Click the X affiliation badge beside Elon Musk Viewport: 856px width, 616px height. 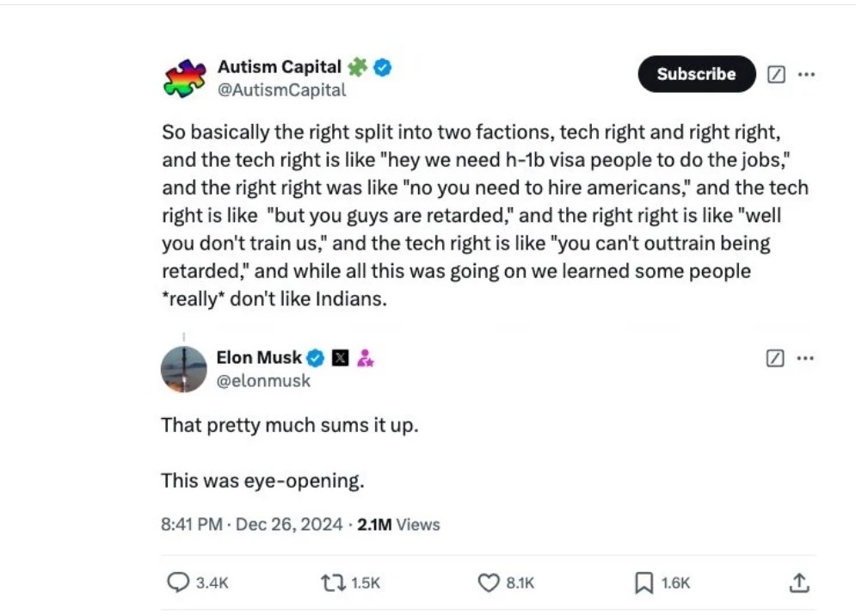[340, 358]
